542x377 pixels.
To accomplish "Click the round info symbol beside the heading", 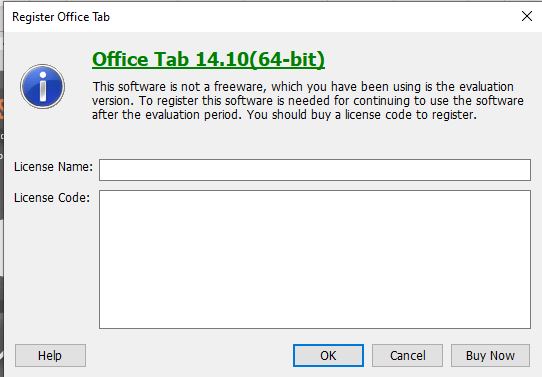I will click(43, 86).
